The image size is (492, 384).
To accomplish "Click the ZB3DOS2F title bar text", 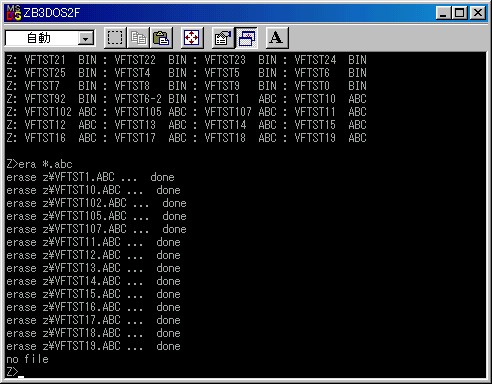I will click(x=52, y=13).
